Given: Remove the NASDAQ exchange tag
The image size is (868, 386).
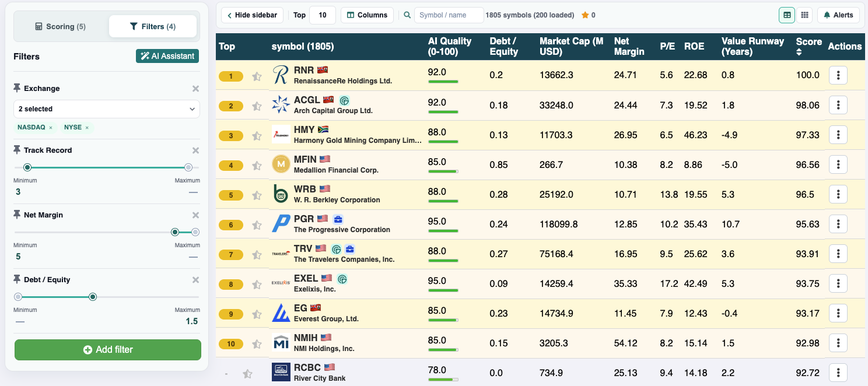Looking at the screenshot, I should [51, 128].
